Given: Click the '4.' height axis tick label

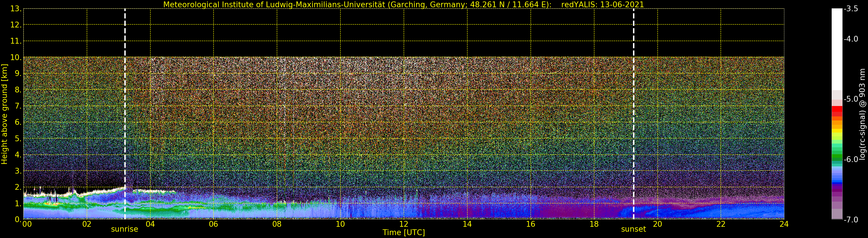Looking at the screenshot, I should (x=18, y=155).
